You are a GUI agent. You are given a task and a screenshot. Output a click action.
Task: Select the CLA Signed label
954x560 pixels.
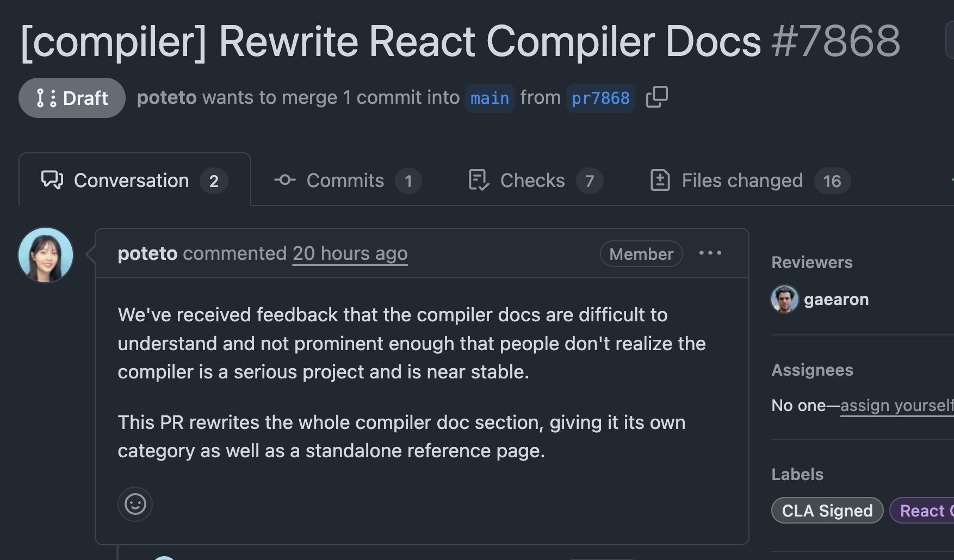pos(827,511)
